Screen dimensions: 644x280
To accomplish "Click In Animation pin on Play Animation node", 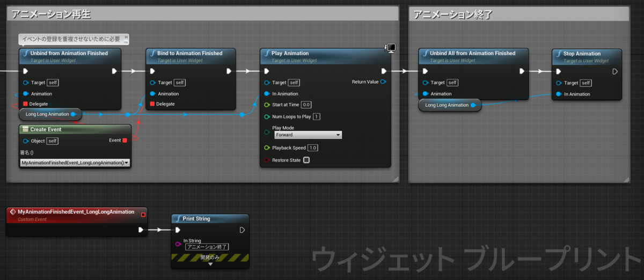I will point(267,94).
